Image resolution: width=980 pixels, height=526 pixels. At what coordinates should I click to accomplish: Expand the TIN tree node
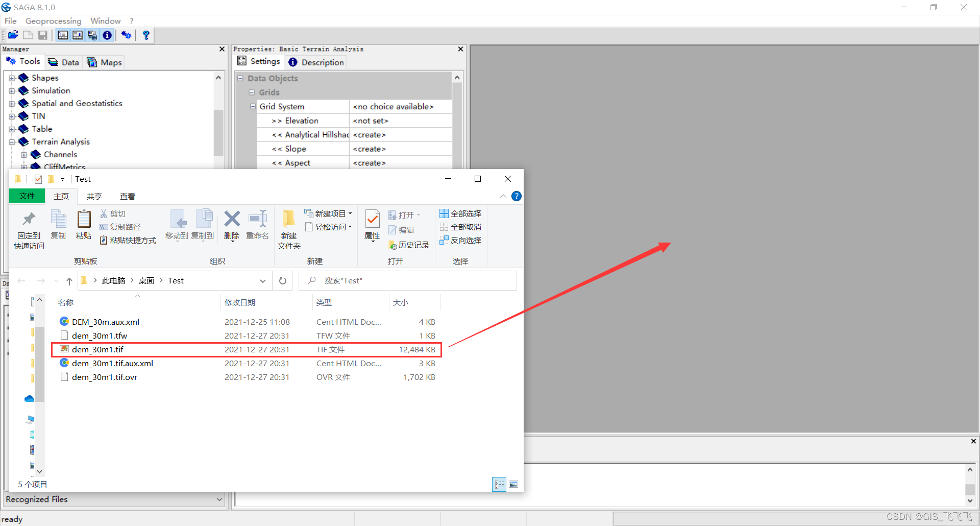(x=12, y=116)
